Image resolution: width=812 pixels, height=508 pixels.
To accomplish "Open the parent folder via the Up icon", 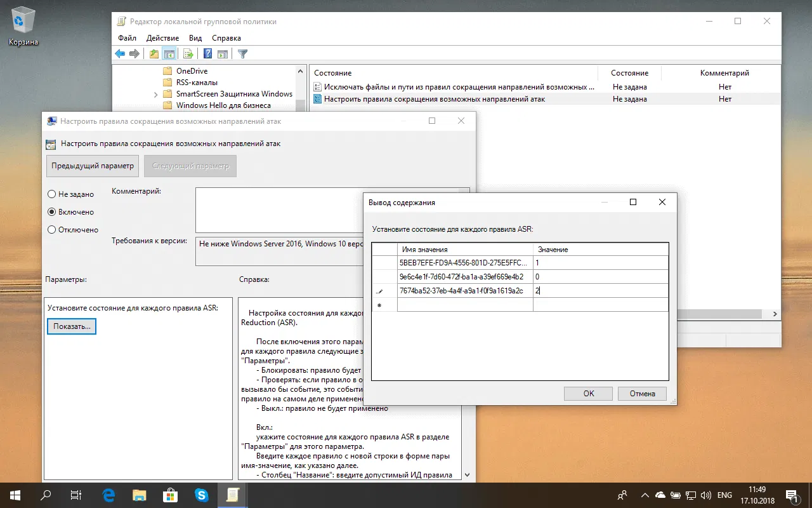I will click(153, 53).
